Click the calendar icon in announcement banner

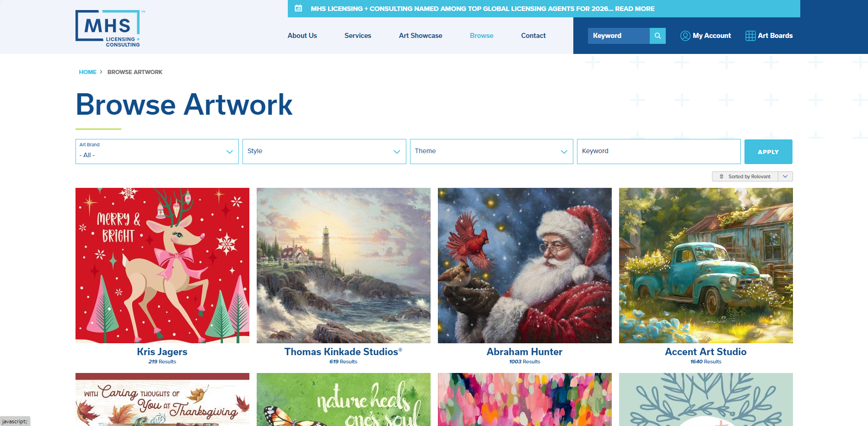coord(298,8)
